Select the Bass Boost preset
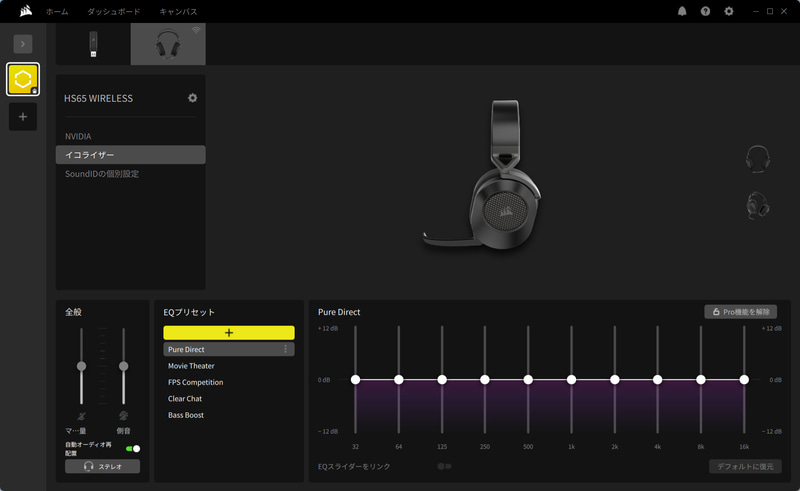 point(229,415)
